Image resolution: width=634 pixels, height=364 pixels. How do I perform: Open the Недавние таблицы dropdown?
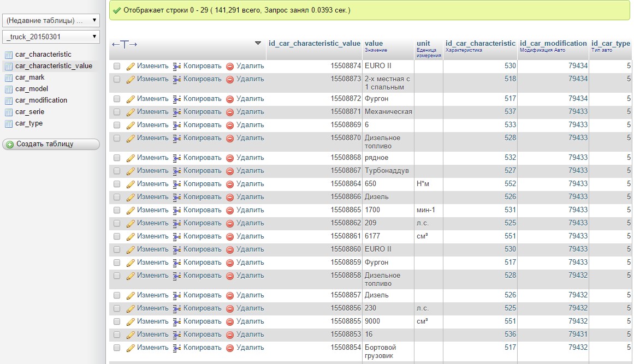pyautogui.click(x=51, y=20)
